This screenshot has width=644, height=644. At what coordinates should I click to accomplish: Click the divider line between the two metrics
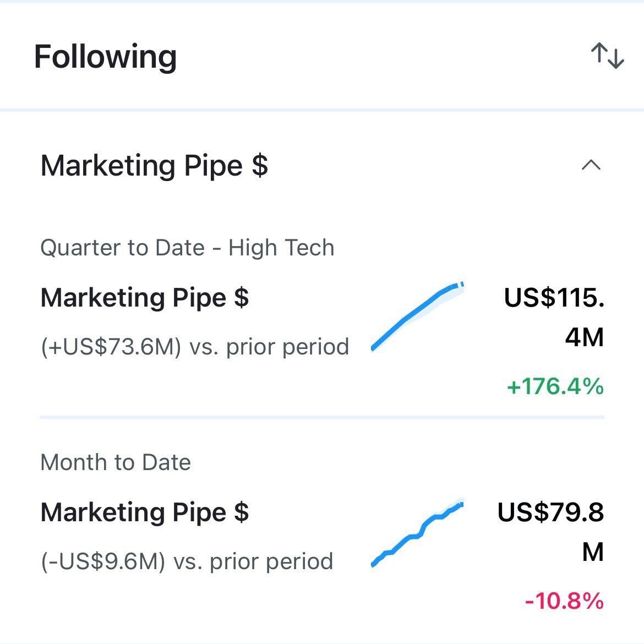point(322,417)
